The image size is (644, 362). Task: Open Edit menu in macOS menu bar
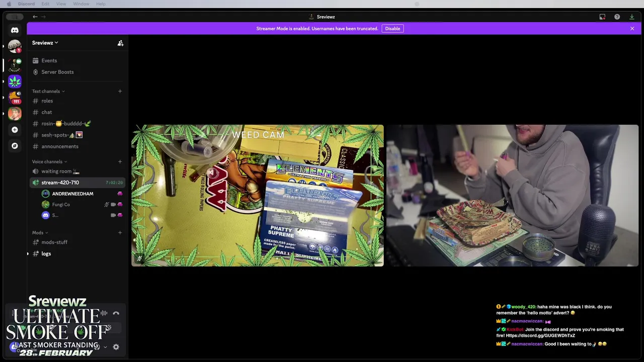(x=45, y=4)
